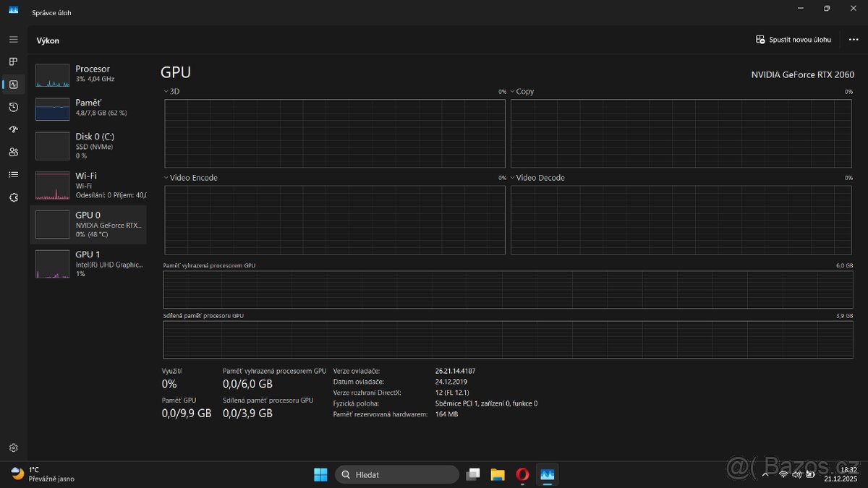
Task: Go to the Processes page icon
Action: [13, 61]
